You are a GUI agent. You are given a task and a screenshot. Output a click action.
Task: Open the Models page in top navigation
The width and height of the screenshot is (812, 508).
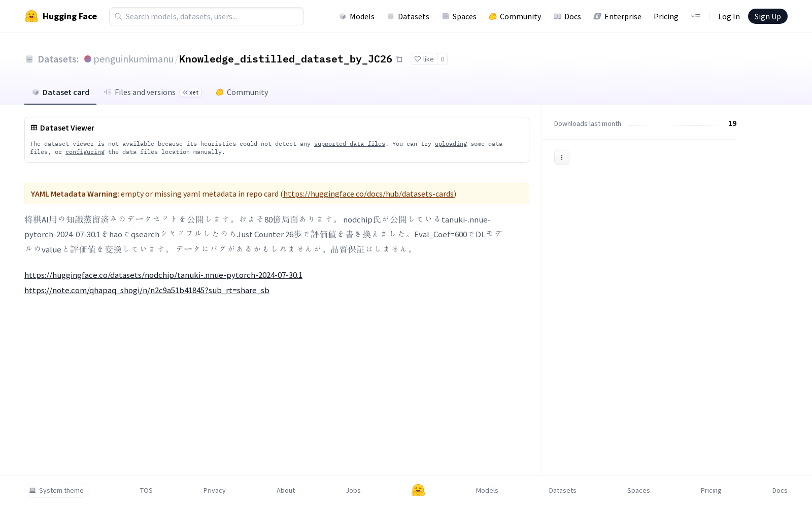coord(357,16)
